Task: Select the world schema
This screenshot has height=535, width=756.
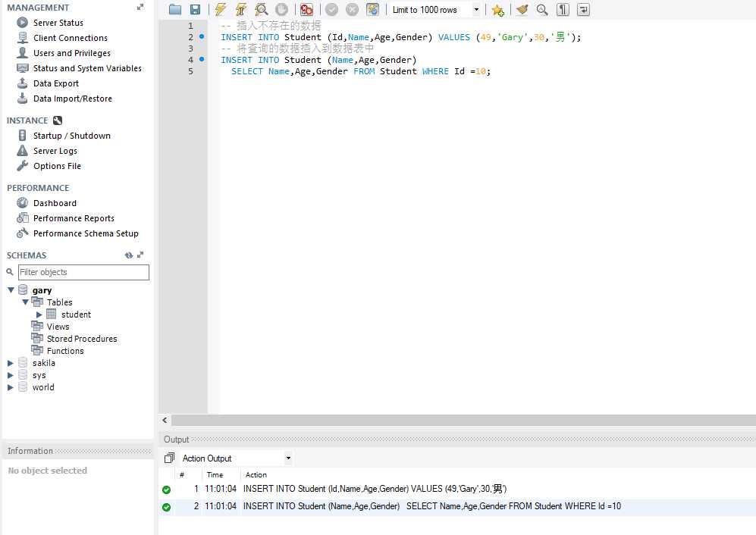Action: click(x=43, y=387)
